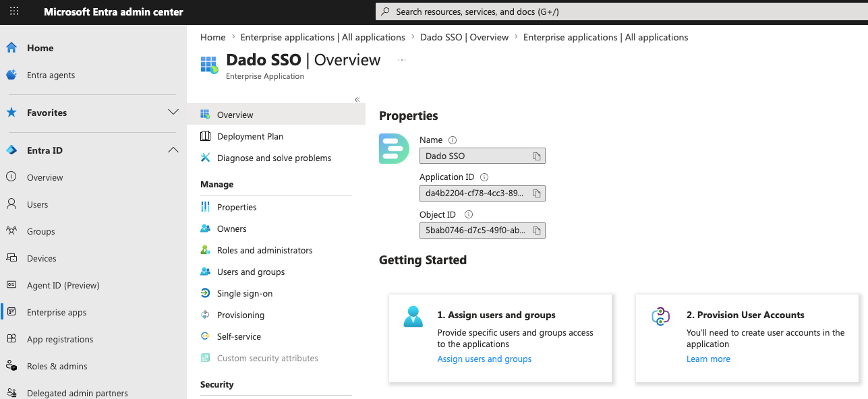Viewport: 868px width, 399px height.
Task: Click the Roles & admins icon
Action: (11, 366)
